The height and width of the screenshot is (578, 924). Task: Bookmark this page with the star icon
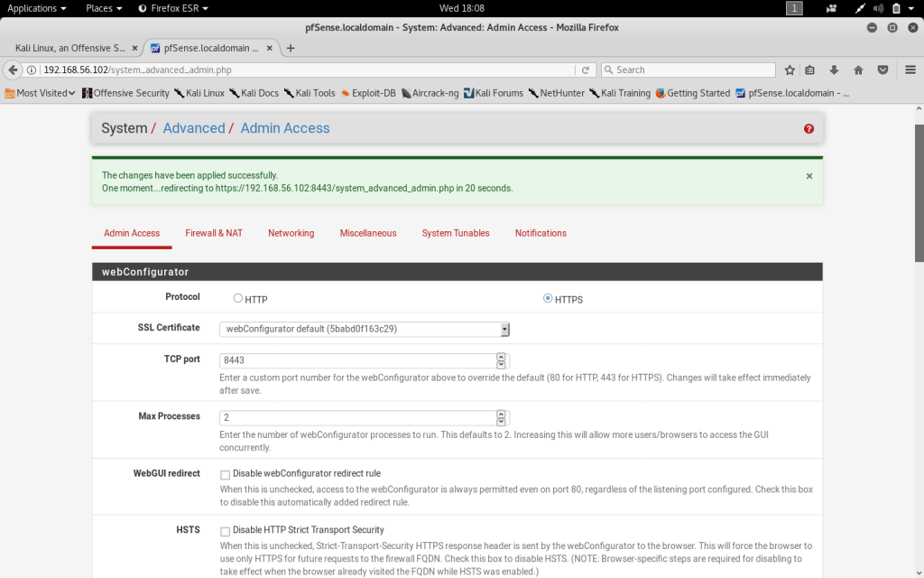pos(790,70)
